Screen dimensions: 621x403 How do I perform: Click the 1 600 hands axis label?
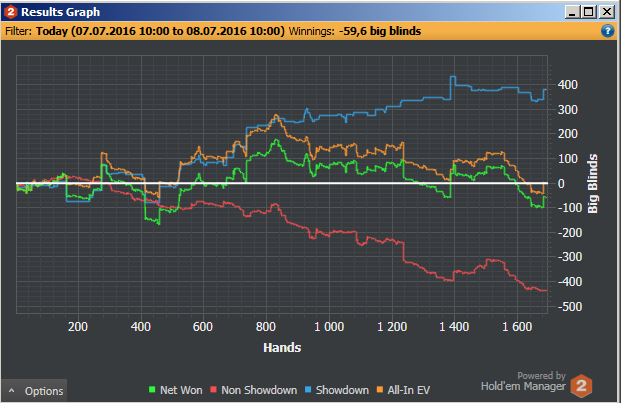click(517, 327)
